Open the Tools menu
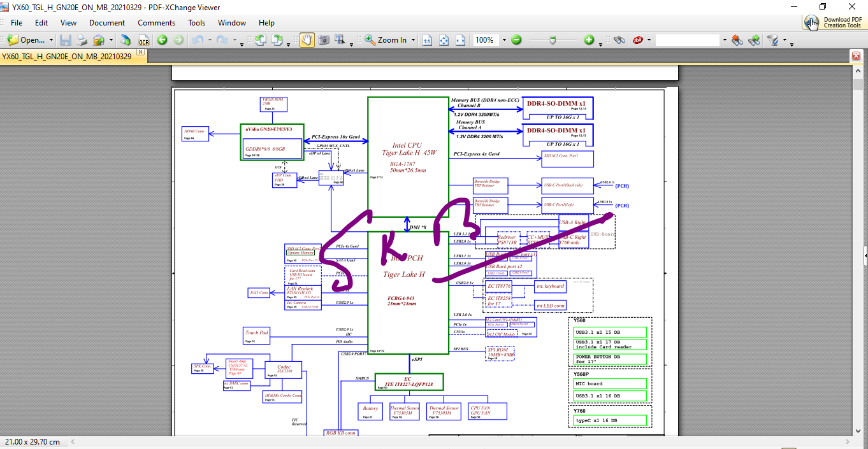868x449 pixels. (197, 23)
